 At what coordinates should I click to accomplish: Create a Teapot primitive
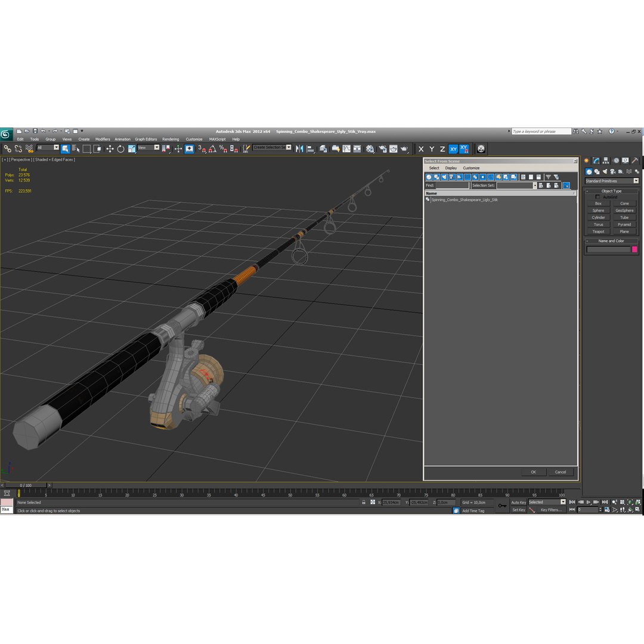click(x=599, y=231)
